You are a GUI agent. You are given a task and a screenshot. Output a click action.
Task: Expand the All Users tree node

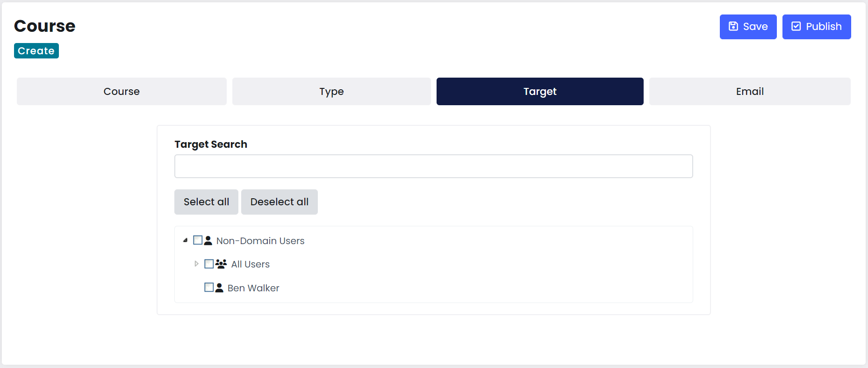196,264
